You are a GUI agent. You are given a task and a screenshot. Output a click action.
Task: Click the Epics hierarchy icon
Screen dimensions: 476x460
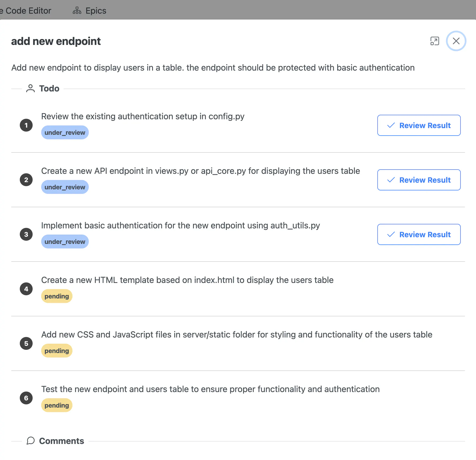(77, 11)
